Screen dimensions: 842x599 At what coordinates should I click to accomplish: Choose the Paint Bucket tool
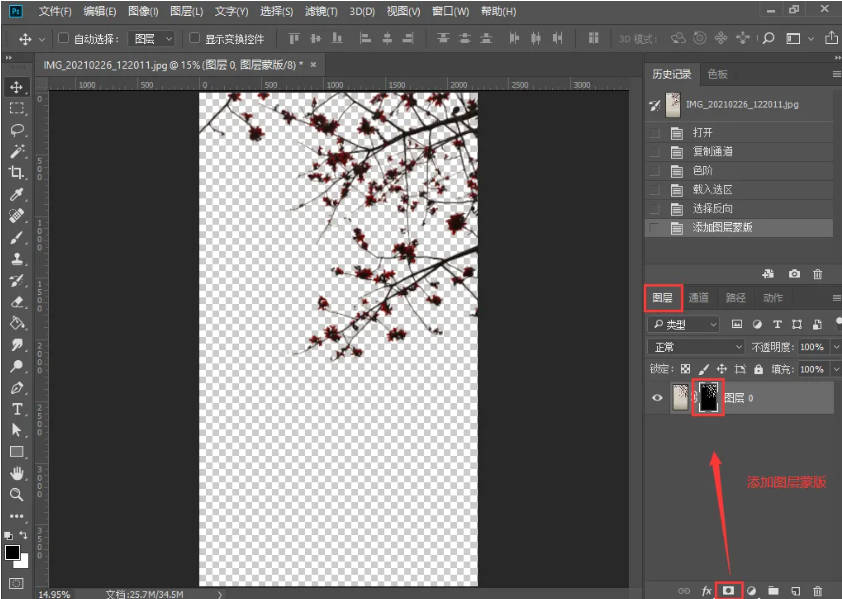17,323
